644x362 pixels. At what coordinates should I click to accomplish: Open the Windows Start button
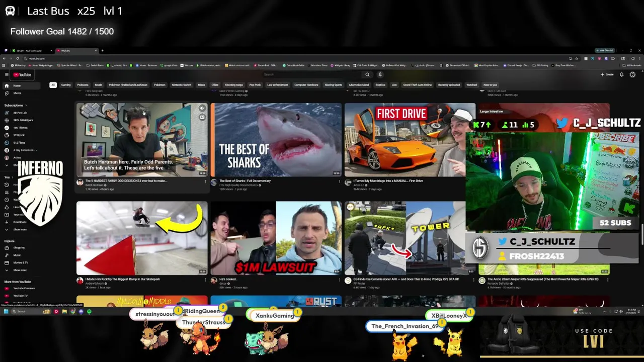click(6, 312)
